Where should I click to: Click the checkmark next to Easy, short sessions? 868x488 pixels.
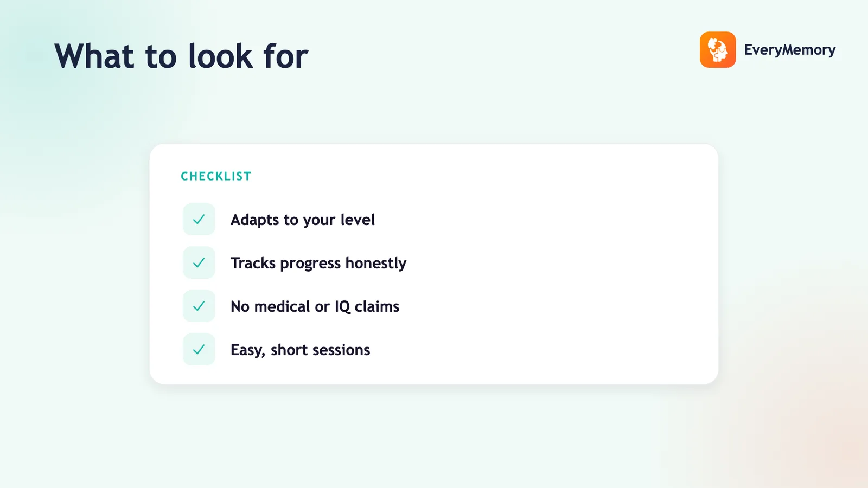(x=199, y=349)
